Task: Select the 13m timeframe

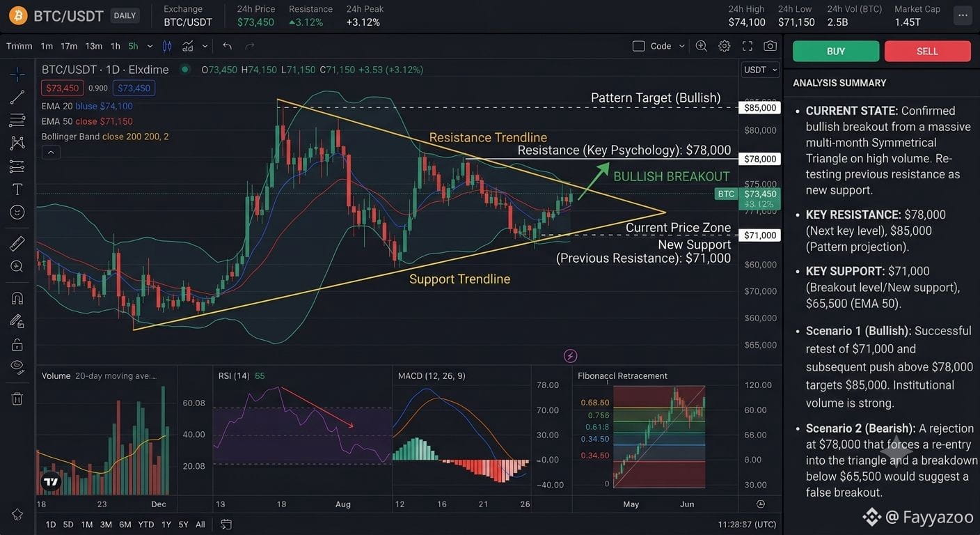Action: [94, 46]
